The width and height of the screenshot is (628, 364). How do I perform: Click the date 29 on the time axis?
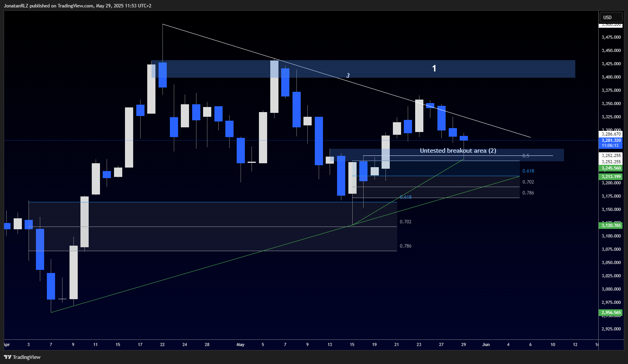click(464, 344)
